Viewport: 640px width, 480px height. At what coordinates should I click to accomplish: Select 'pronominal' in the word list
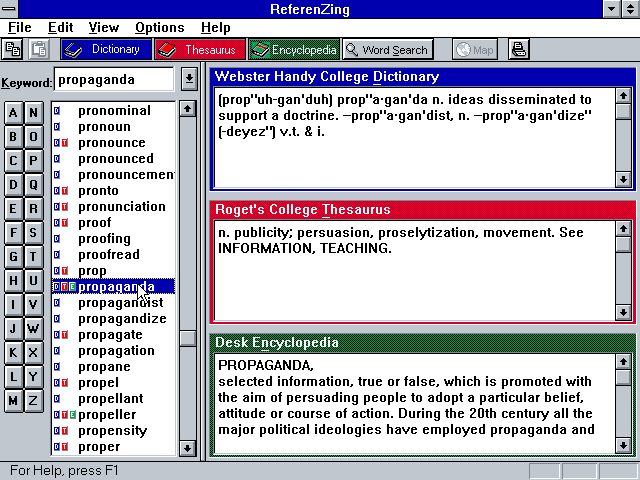pyautogui.click(x=114, y=111)
